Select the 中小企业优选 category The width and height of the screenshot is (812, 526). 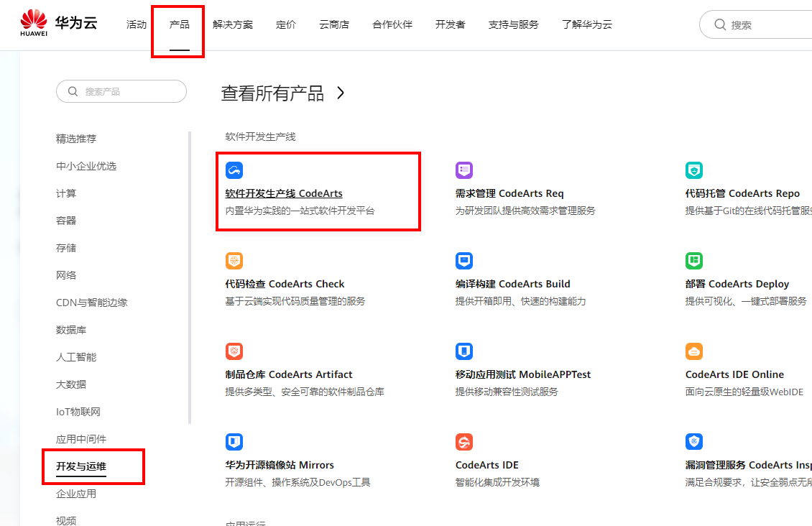[86, 166]
